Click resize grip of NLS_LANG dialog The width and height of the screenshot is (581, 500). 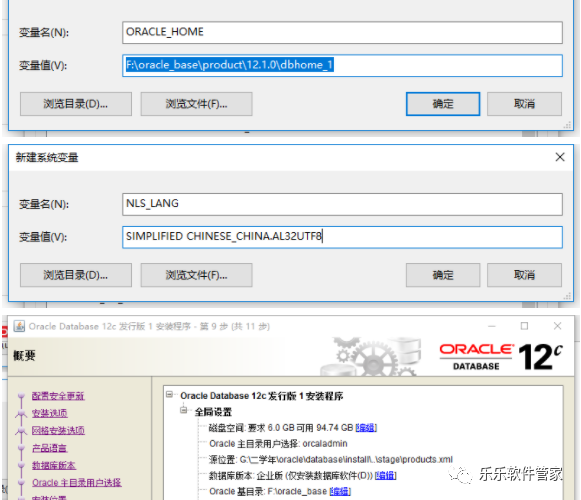point(567,296)
